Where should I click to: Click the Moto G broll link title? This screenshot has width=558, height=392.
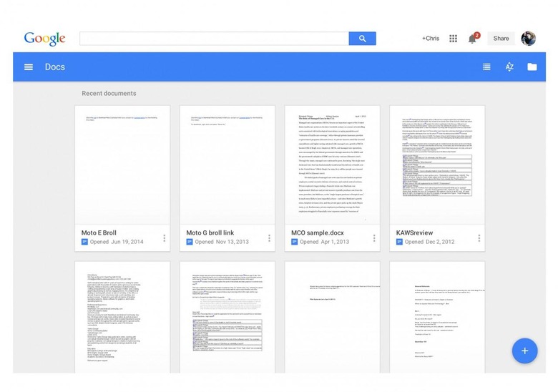(x=210, y=232)
